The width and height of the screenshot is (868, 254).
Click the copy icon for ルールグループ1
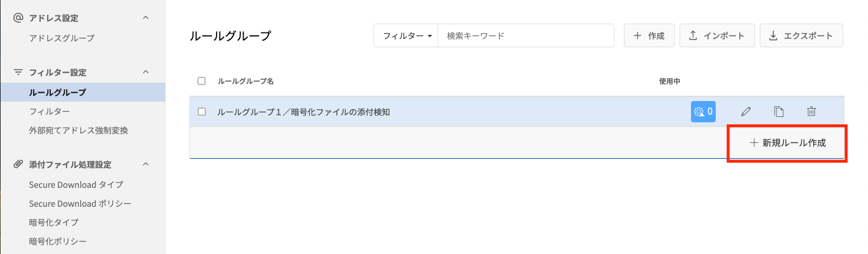[x=779, y=112]
